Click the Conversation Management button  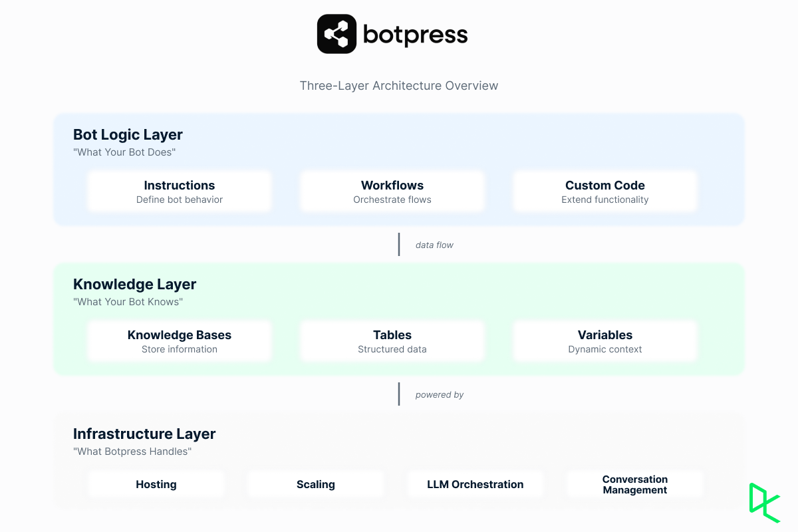coord(634,484)
